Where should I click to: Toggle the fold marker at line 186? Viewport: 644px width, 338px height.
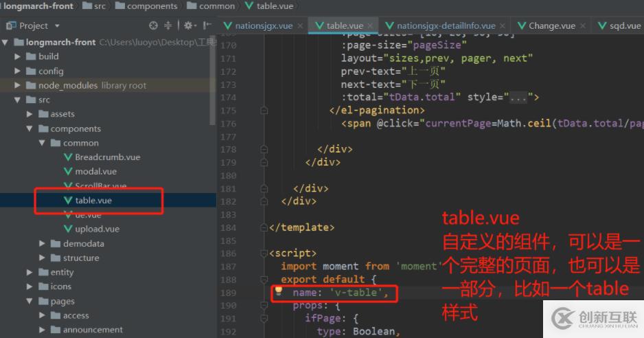click(x=264, y=253)
